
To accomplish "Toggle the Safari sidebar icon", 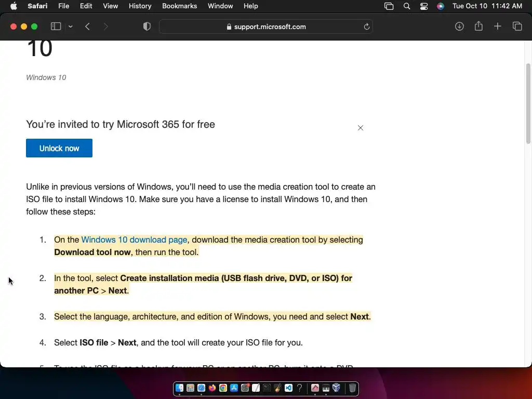I will [x=56, y=26].
